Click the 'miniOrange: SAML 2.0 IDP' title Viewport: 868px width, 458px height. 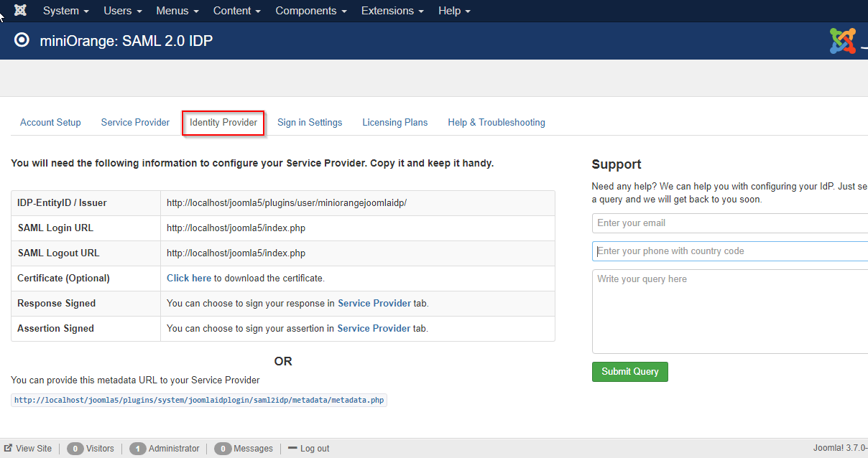(126, 41)
